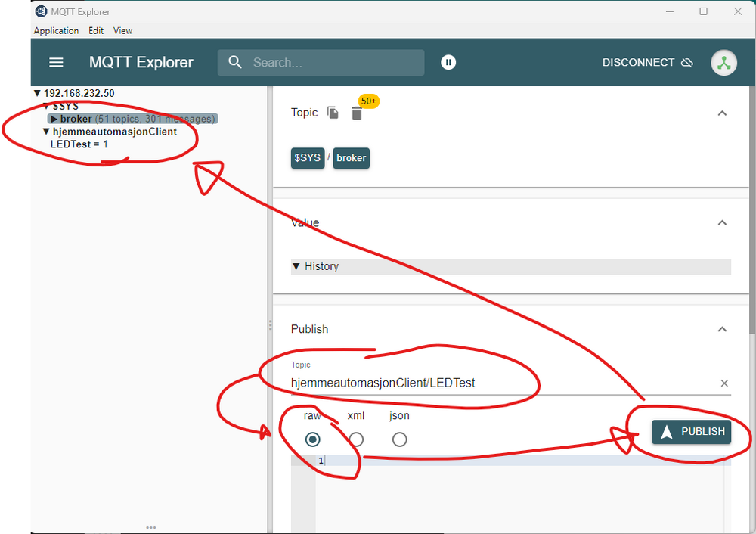Select the raw payload format
This screenshot has height=534, width=756.
pos(312,439)
